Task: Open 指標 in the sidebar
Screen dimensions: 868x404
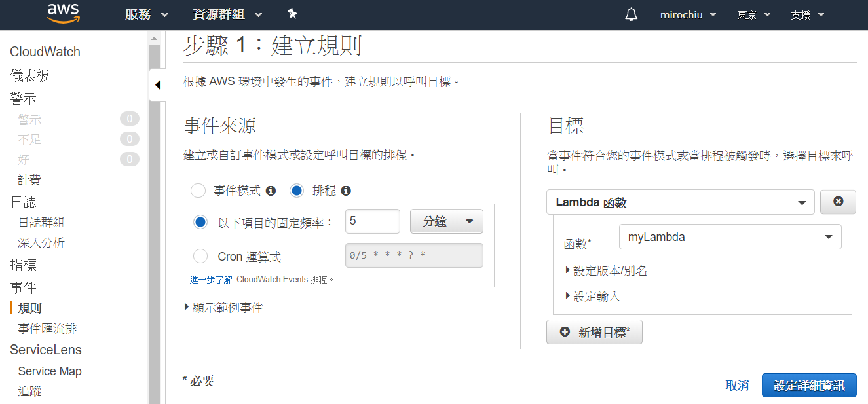Action: tap(23, 265)
